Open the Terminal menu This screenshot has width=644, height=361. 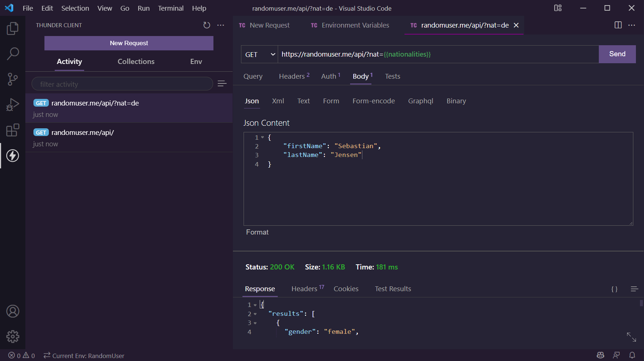[x=170, y=8]
